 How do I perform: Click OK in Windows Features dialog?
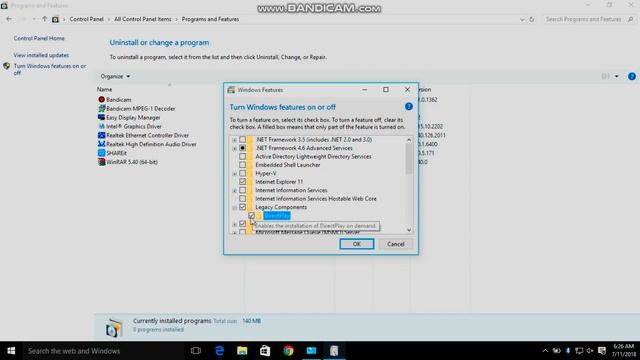[357, 244]
